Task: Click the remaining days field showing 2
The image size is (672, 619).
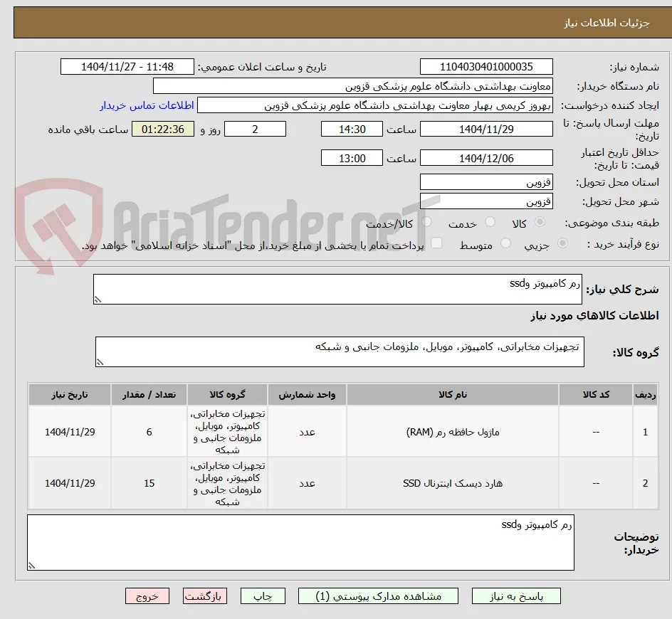Action: pyautogui.click(x=255, y=129)
